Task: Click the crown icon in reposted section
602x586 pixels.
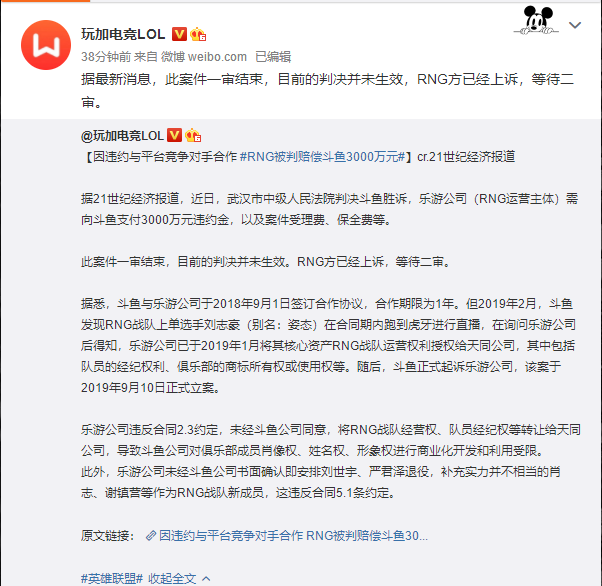Action: [x=193, y=135]
